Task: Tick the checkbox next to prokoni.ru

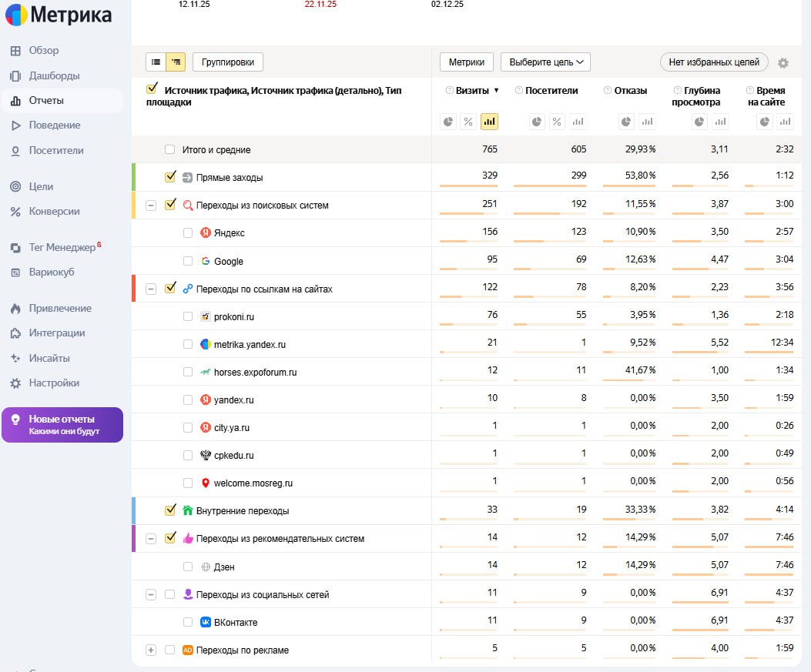Action: 188,316
